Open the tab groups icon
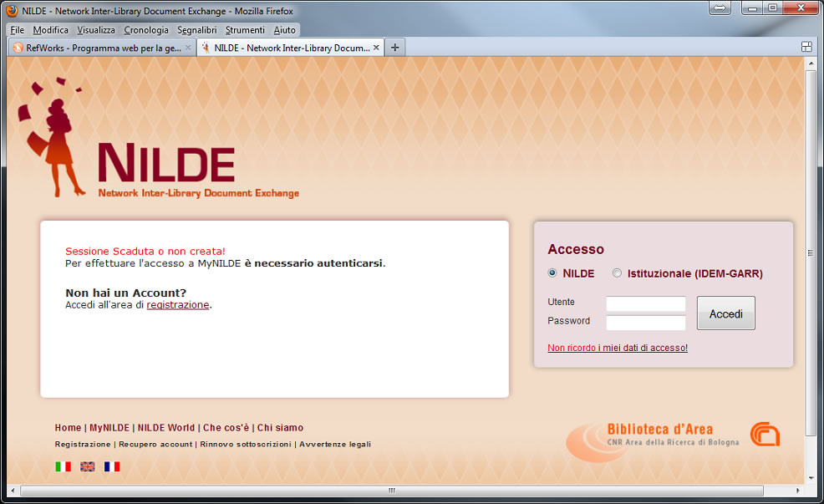 [x=806, y=47]
